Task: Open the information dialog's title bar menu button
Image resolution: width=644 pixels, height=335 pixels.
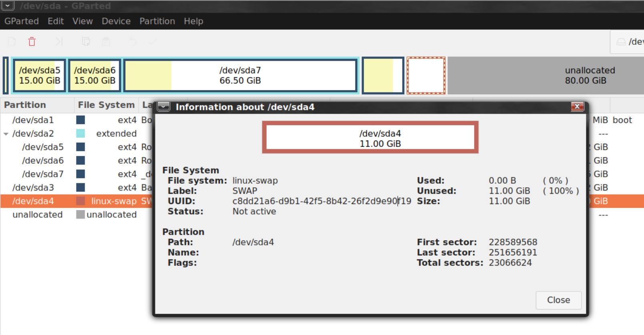Action: click(x=163, y=106)
